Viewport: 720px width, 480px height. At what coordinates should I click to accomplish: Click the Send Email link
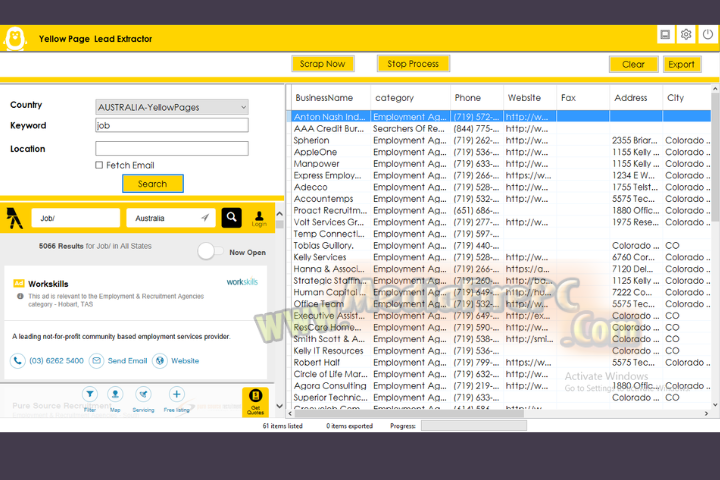click(x=127, y=361)
